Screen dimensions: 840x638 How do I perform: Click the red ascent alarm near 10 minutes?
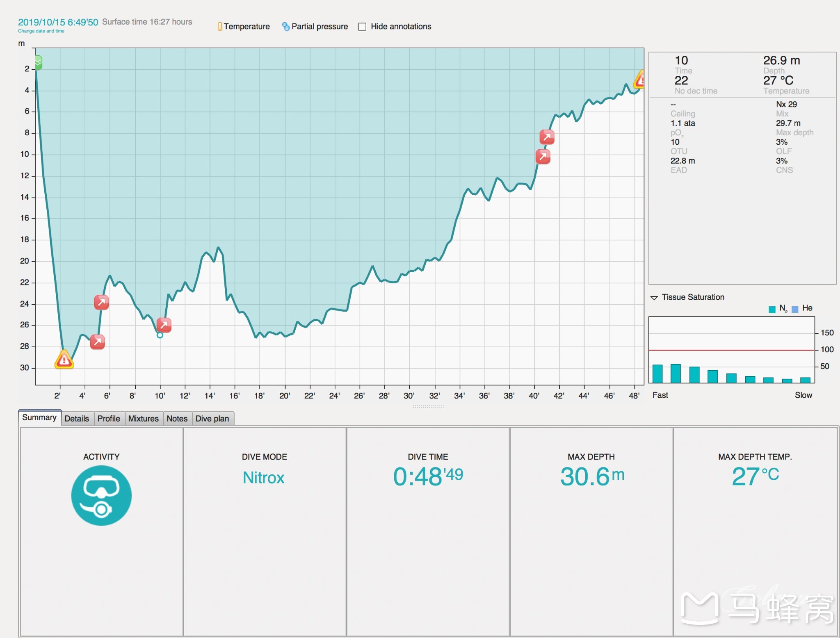tap(164, 325)
